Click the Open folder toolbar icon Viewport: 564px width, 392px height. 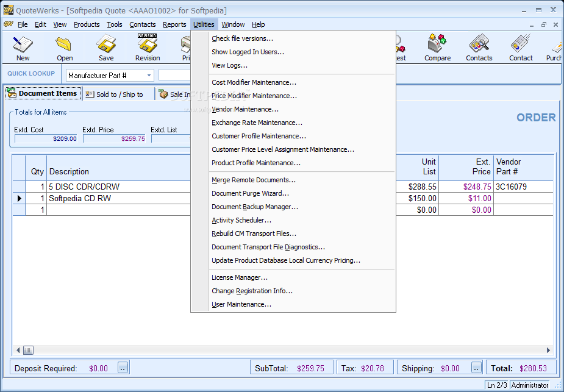tap(65, 45)
